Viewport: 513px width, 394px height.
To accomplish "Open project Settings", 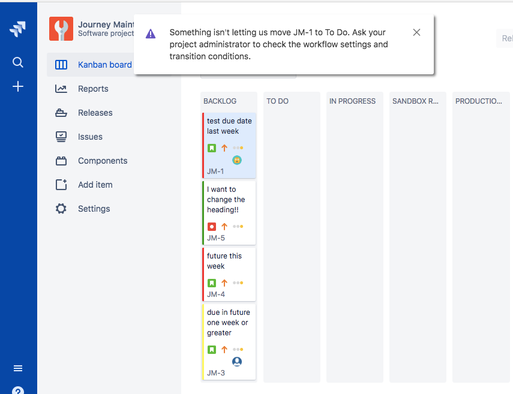I will pos(94,209).
